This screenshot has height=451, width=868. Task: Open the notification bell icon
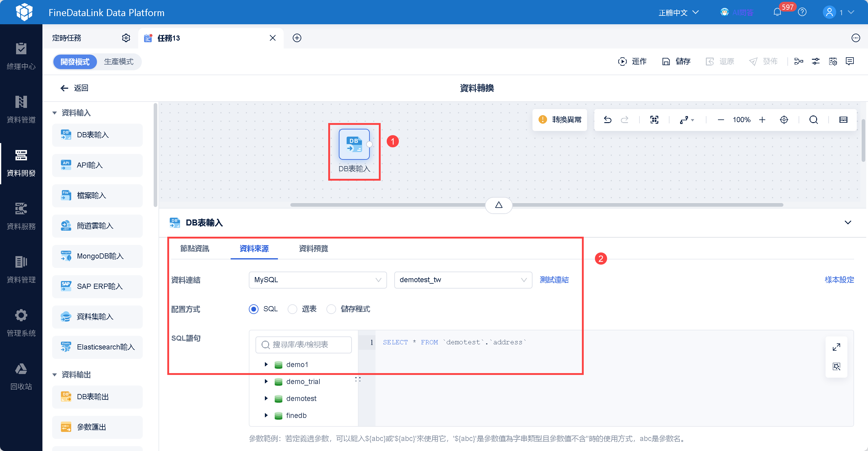pyautogui.click(x=777, y=12)
